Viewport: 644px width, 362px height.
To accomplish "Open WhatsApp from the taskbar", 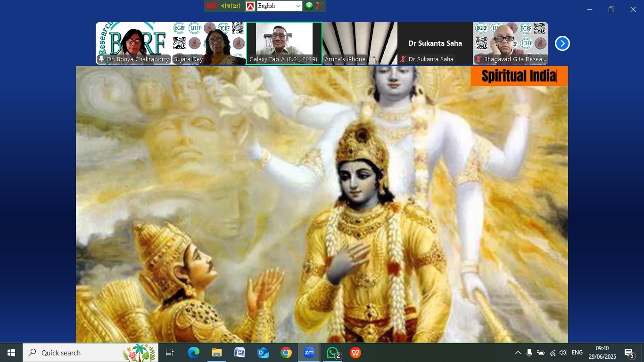I will click(x=333, y=353).
